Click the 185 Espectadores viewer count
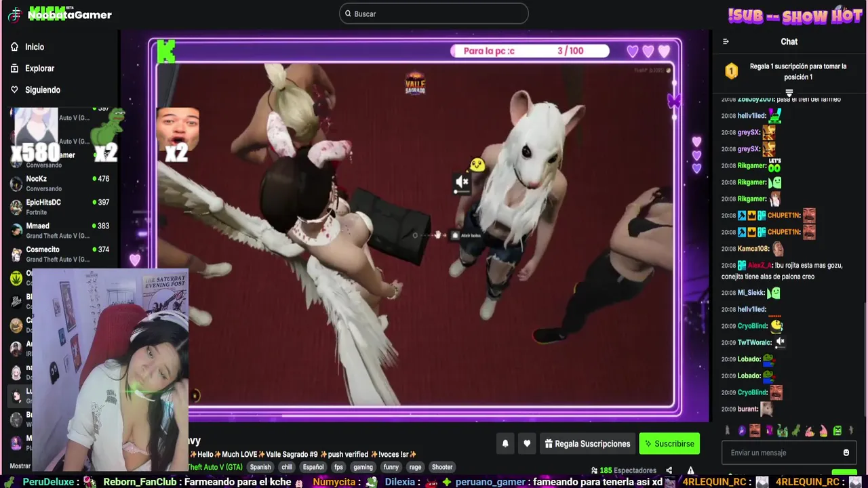This screenshot has width=868, height=488. (624, 470)
